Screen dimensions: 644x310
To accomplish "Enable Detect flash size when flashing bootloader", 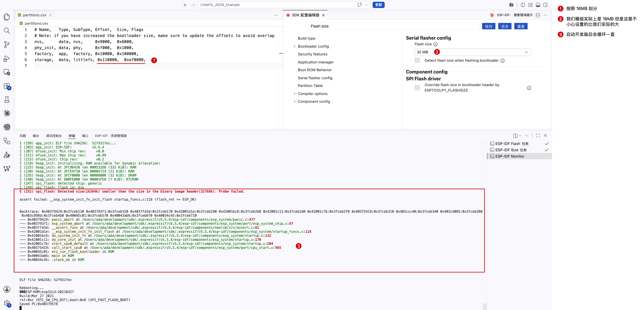I will pyautogui.click(x=417, y=60).
